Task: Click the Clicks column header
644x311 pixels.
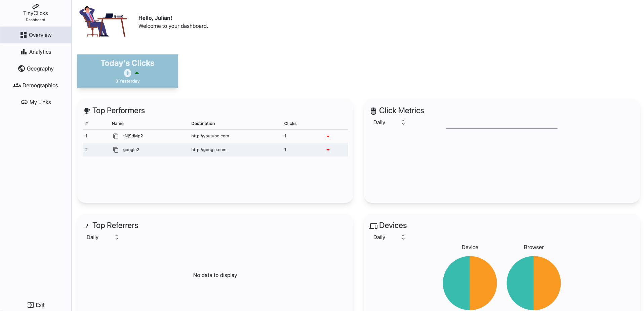Action: (290, 123)
